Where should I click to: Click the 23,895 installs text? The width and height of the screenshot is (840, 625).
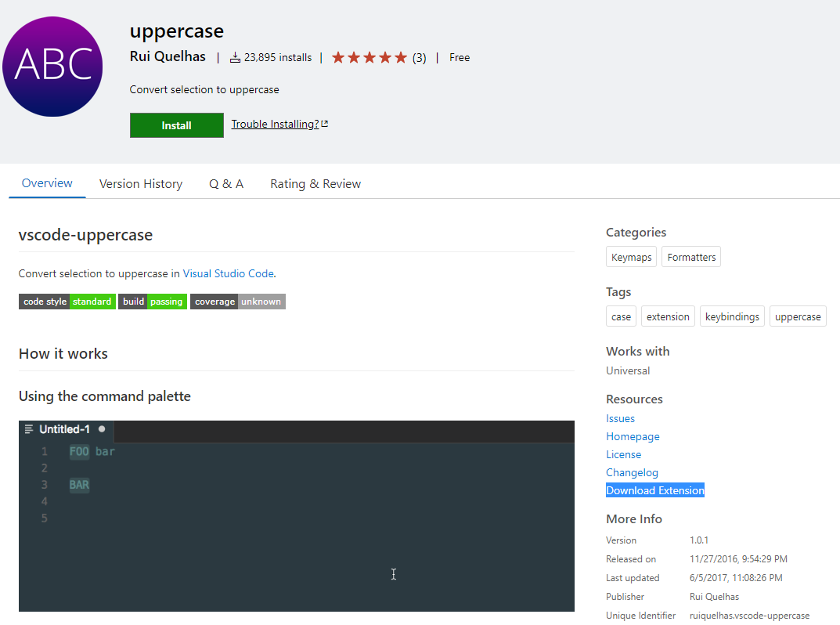277,57
